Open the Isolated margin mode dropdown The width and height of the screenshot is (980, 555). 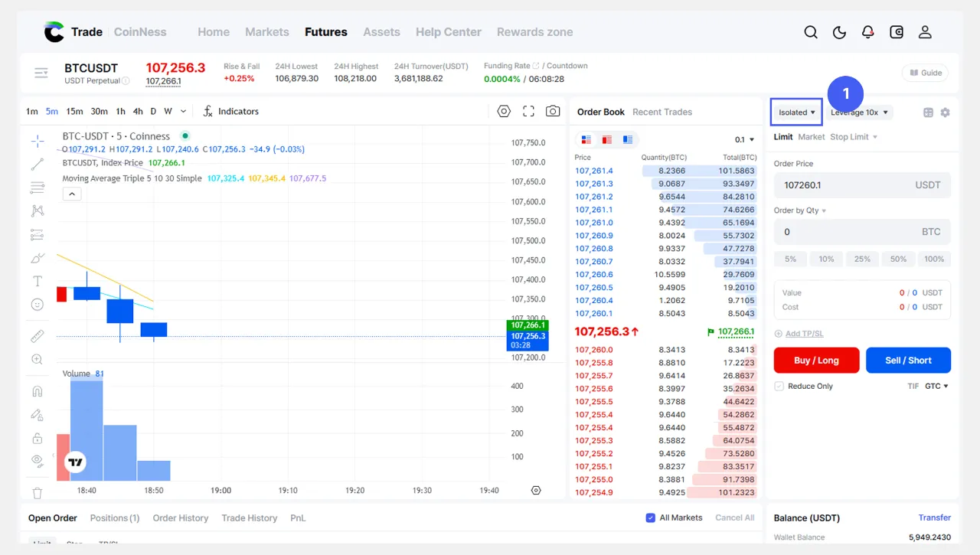click(x=796, y=113)
